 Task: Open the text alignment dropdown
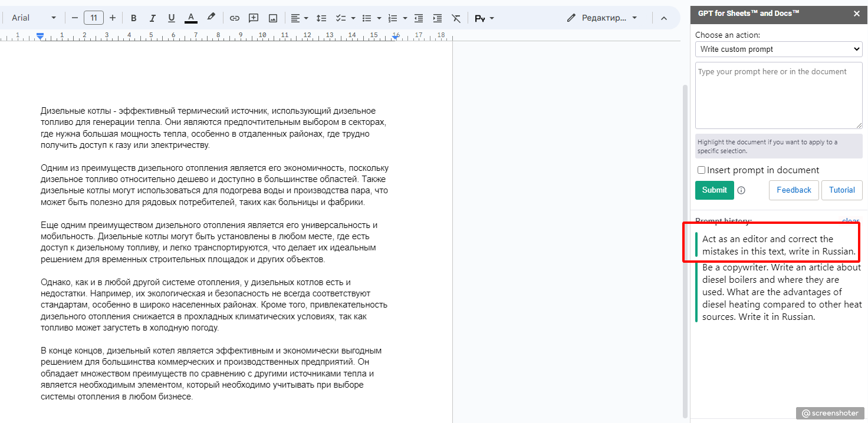pos(300,18)
